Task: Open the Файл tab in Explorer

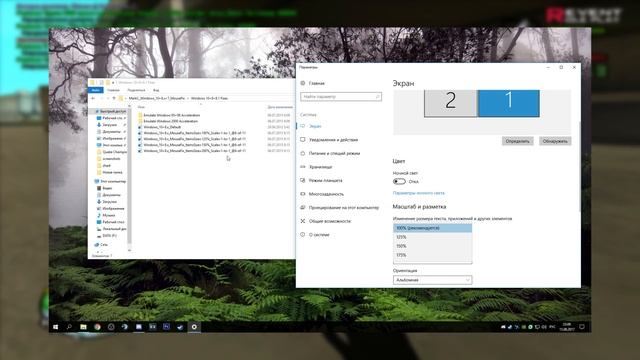Action: (96, 90)
